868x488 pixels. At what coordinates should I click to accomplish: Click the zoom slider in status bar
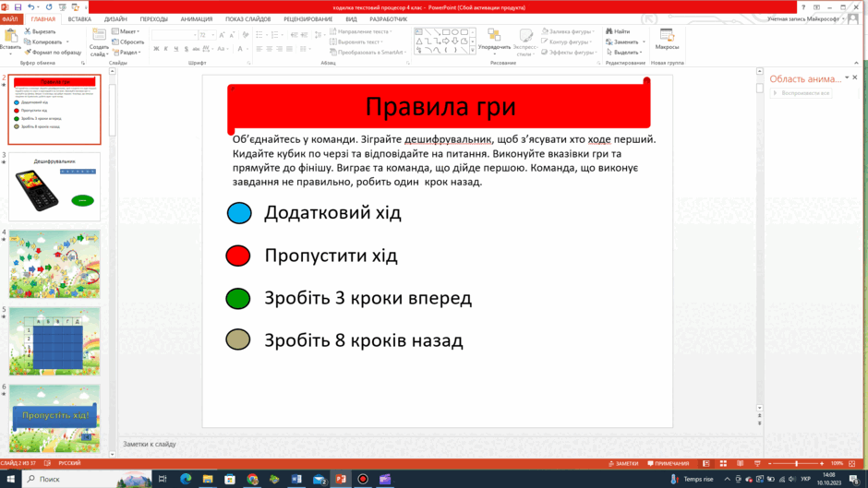point(796,464)
